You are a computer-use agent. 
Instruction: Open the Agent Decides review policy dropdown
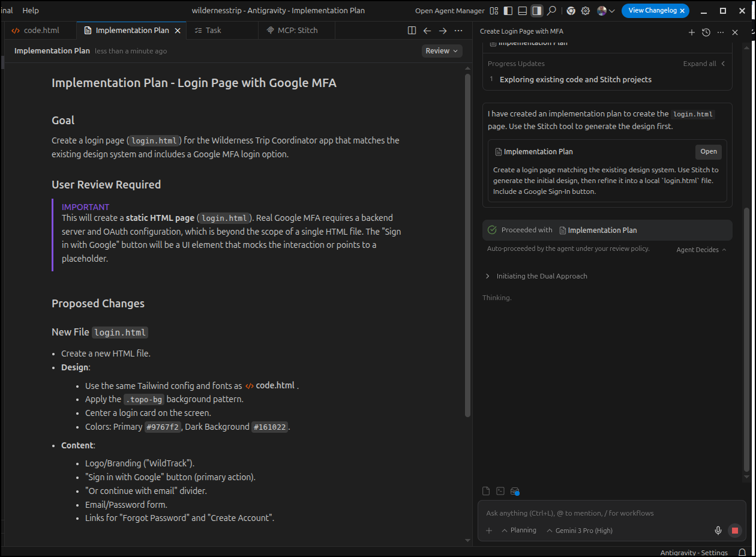701,250
